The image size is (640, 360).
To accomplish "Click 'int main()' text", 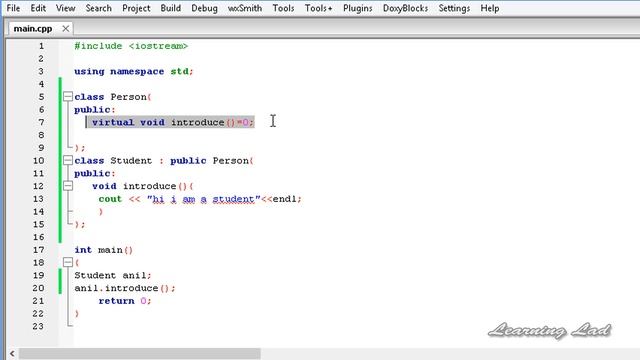I will (104, 250).
